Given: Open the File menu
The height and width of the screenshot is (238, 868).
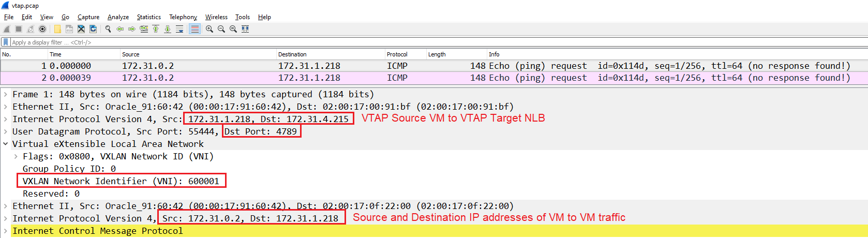Looking at the screenshot, I should tap(9, 17).
